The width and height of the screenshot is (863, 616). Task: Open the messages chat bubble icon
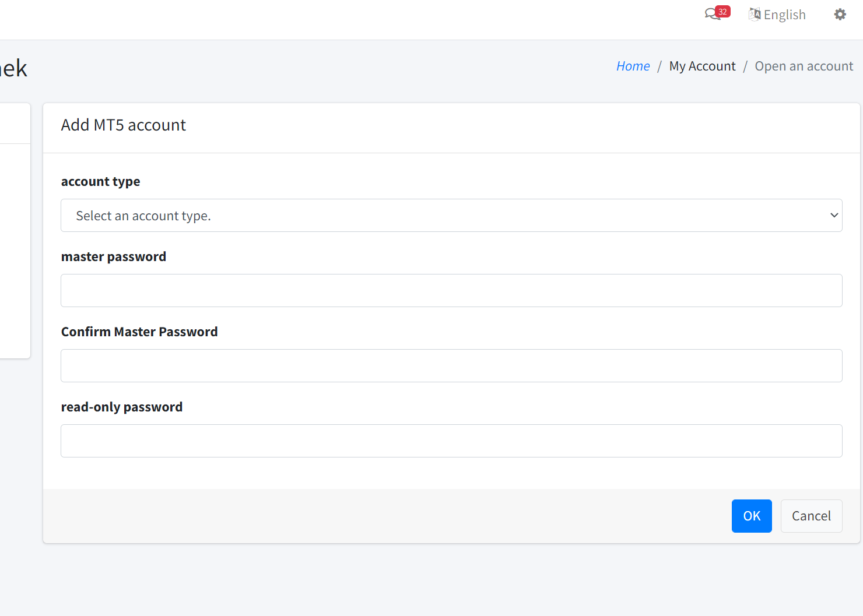tap(711, 15)
